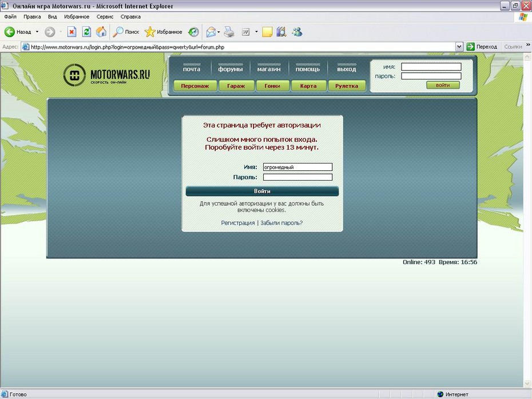Click the Stop loading red X icon
The width and height of the screenshot is (532, 399).
[x=72, y=32]
